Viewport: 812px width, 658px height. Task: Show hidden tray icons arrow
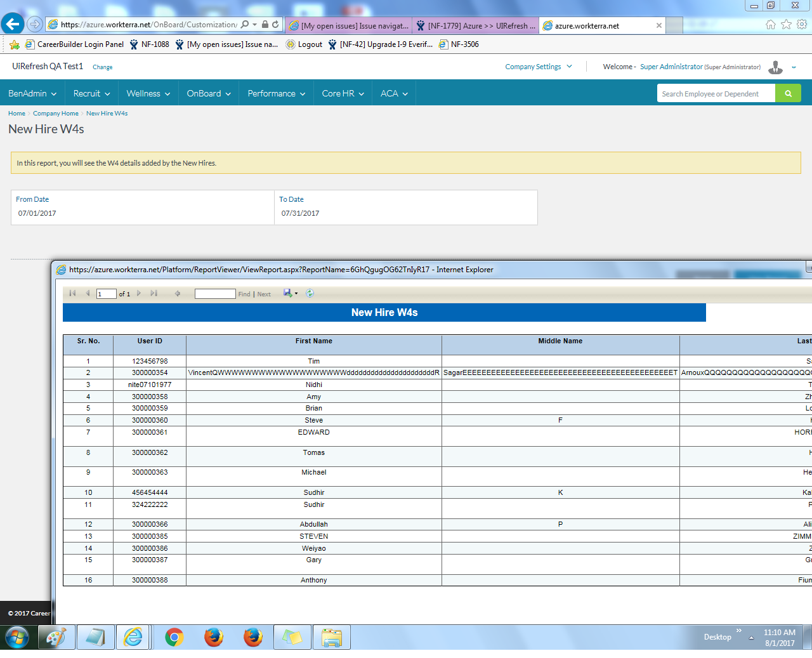(x=751, y=638)
